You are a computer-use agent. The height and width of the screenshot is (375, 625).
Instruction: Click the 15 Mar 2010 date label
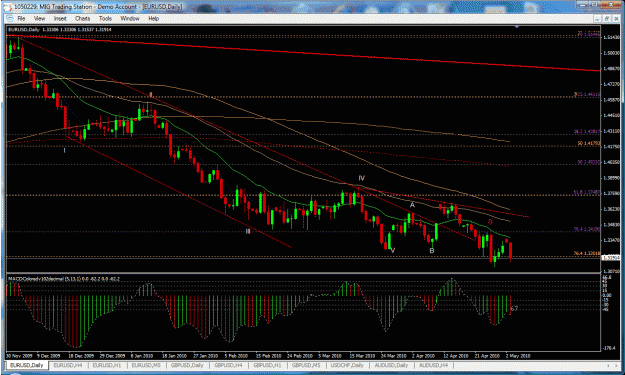[362, 356]
